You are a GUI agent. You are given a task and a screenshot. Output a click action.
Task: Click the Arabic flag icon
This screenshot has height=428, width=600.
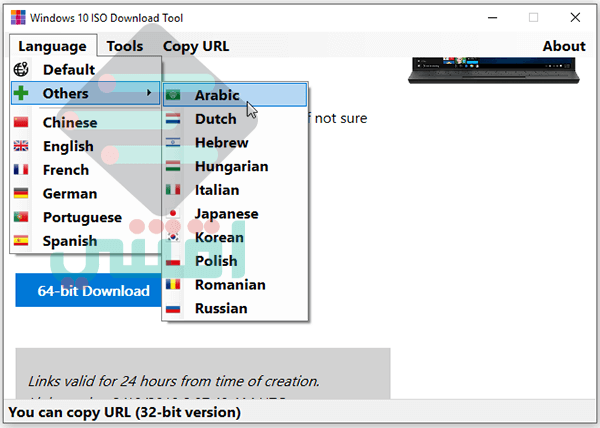(173, 95)
